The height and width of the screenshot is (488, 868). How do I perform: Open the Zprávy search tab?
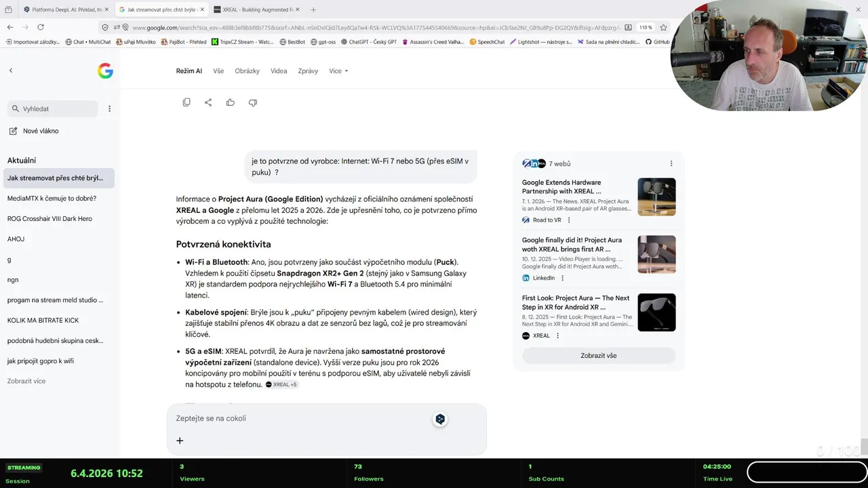308,70
